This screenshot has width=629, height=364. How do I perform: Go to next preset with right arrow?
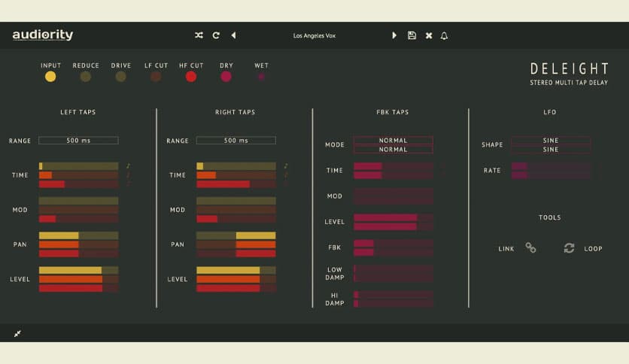coord(394,35)
